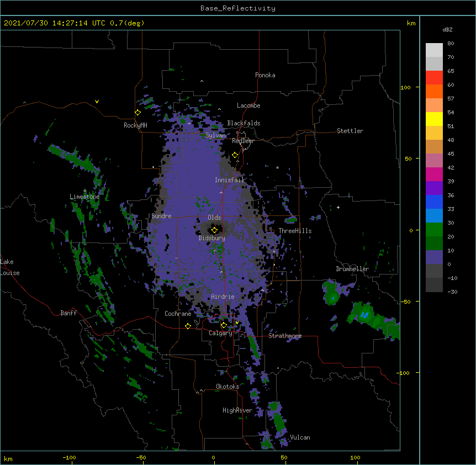476x465 pixels.
Task: Click the -30 value in dBZ legend
Action: click(x=452, y=292)
